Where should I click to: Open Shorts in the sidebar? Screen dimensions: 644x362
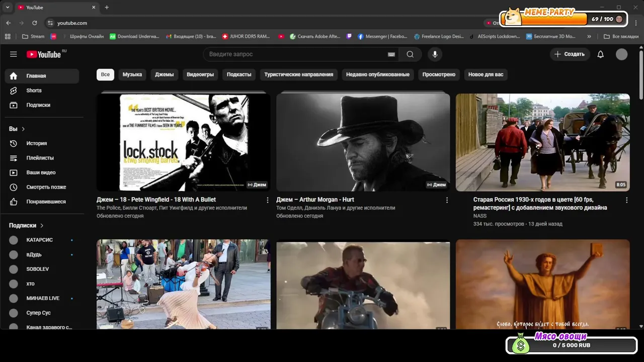[x=42, y=90]
